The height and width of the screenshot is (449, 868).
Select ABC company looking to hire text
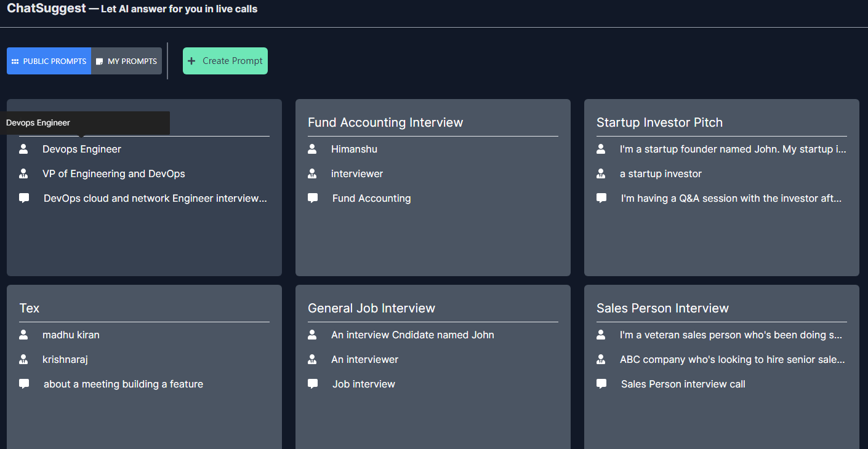click(x=733, y=359)
